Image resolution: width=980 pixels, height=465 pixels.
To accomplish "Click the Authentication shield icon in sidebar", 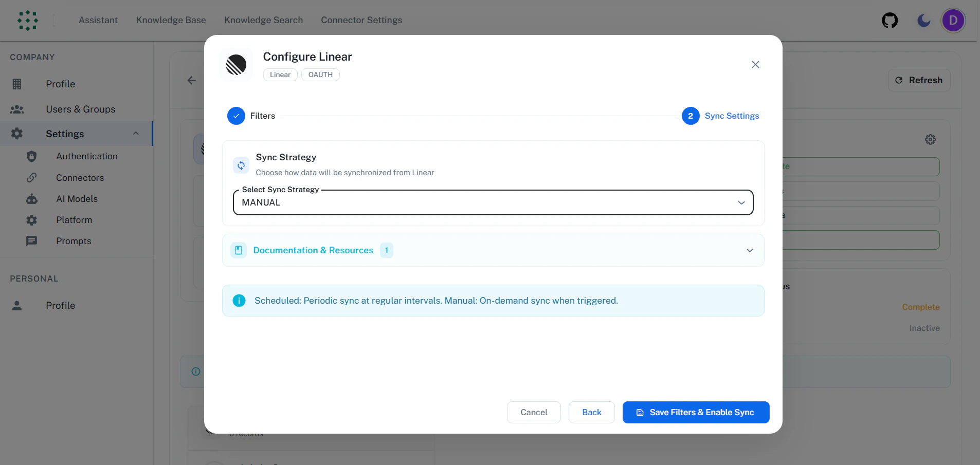I will [x=31, y=156].
